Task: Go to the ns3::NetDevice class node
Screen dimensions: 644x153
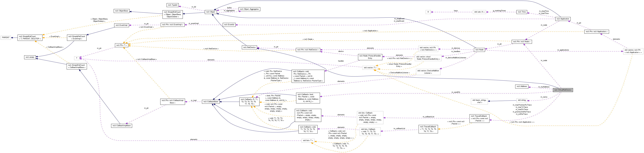Action: coord(249,47)
